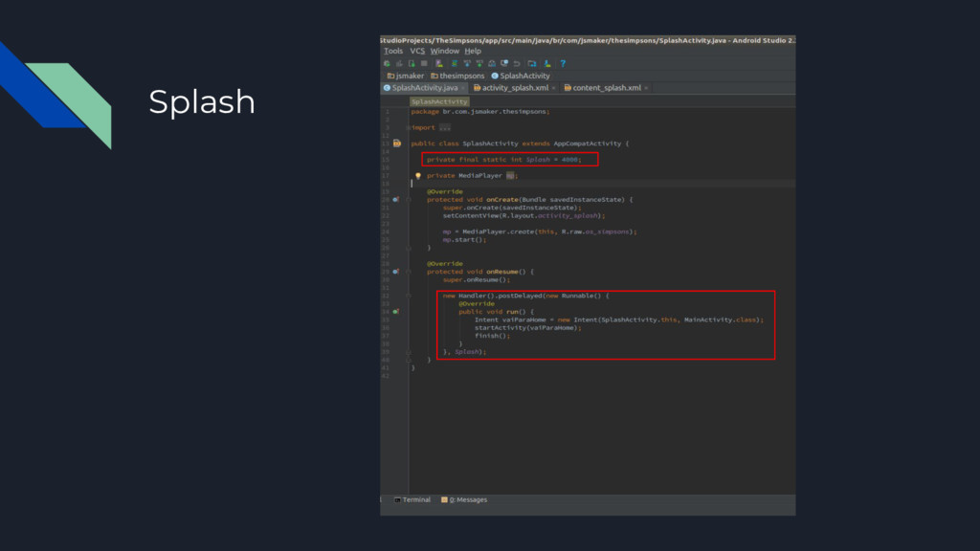Viewport: 980px width, 551px height.
Task: Click the folded import ellipsis placeholder
Action: [444, 127]
